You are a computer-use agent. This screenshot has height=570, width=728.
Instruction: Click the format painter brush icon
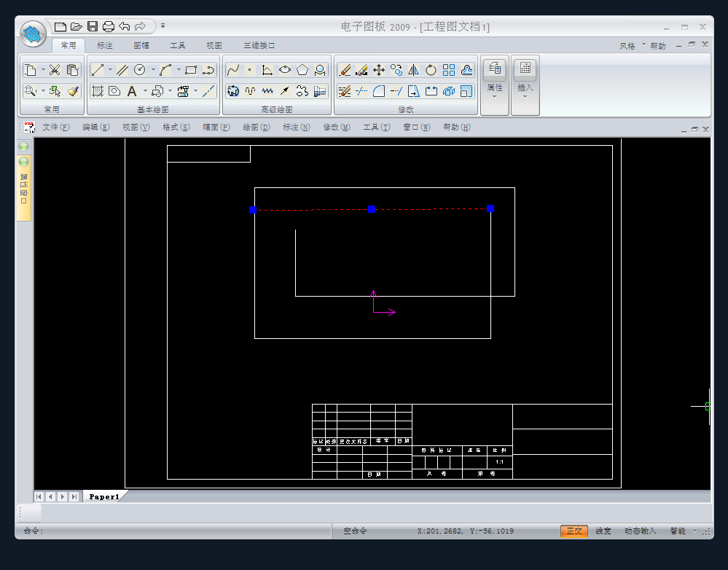72,91
